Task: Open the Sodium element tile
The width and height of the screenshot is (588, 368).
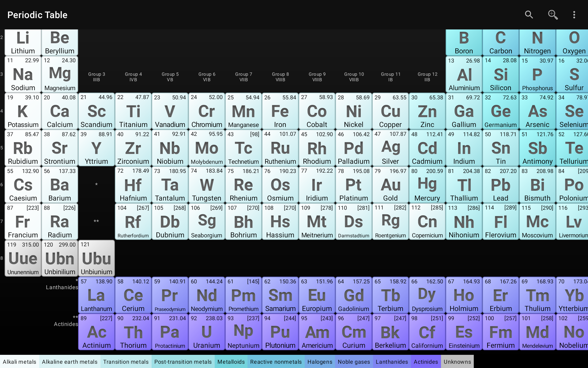Action: (x=23, y=74)
